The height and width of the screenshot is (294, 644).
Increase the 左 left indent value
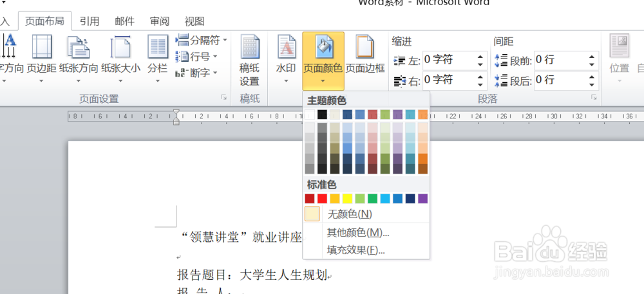480,57
